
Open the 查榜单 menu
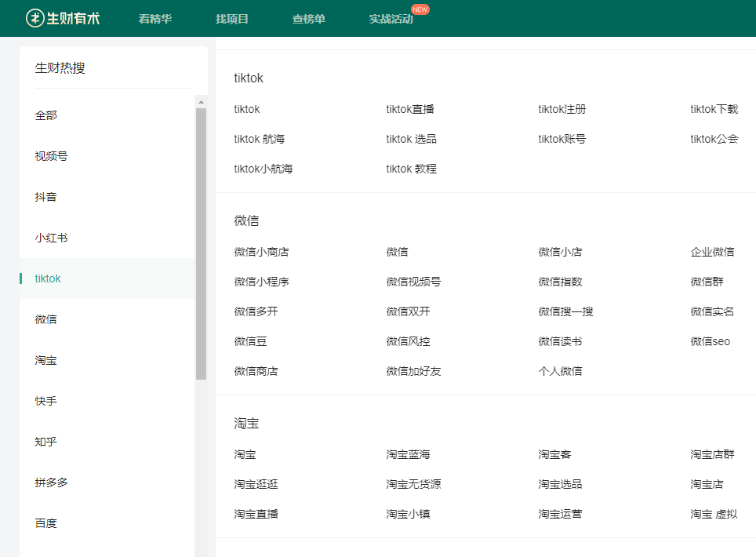[x=308, y=19]
